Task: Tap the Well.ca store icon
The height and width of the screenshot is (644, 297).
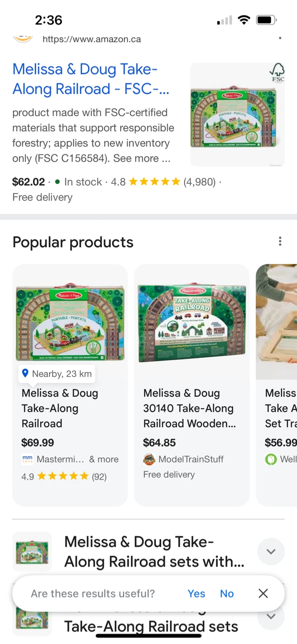Action: [x=271, y=459]
